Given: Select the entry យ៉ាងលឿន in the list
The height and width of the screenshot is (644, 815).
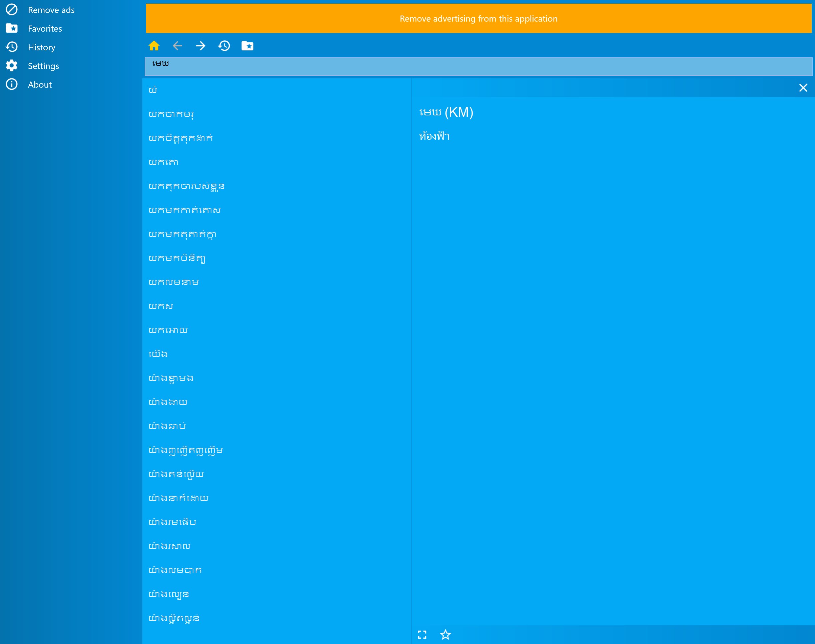Looking at the screenshot, I should tap(168, 594).
